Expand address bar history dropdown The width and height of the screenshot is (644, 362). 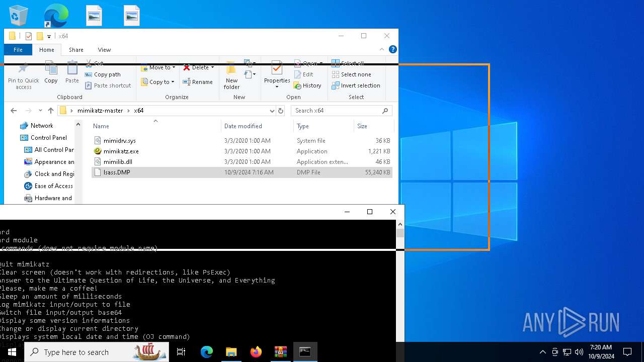(x=272, y=111)
